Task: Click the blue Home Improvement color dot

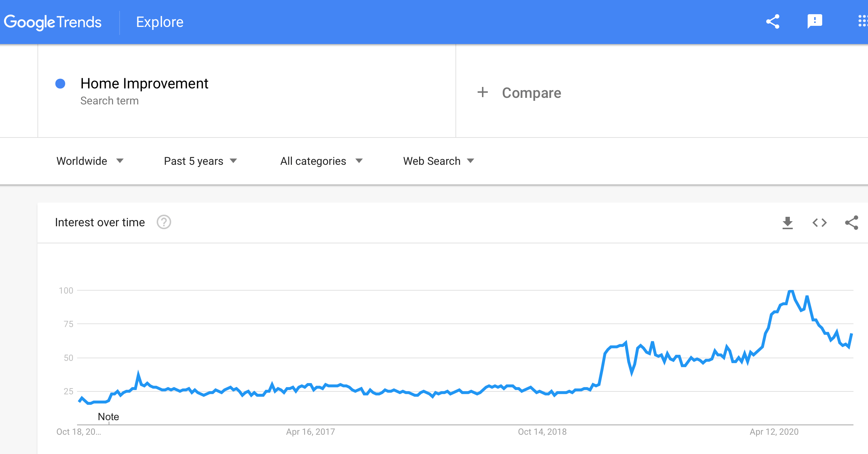Action: (x=60, y=84)
